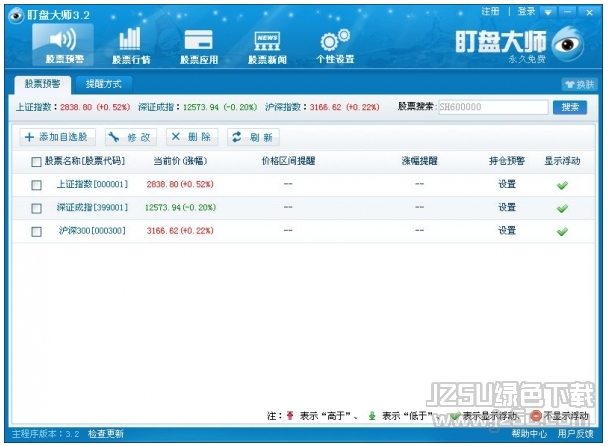This screenshot has width=608, height=446.
Task: Click the 登录 link
Action: pos(526,12)
